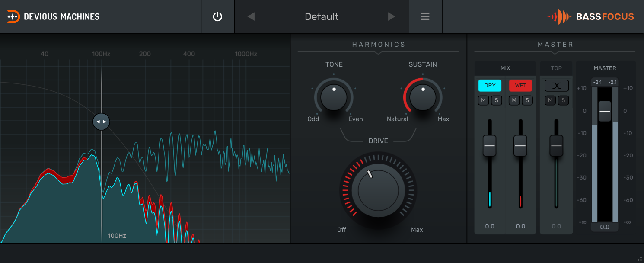
Task: Click the Sustain knob
Action: pos(423,97)
